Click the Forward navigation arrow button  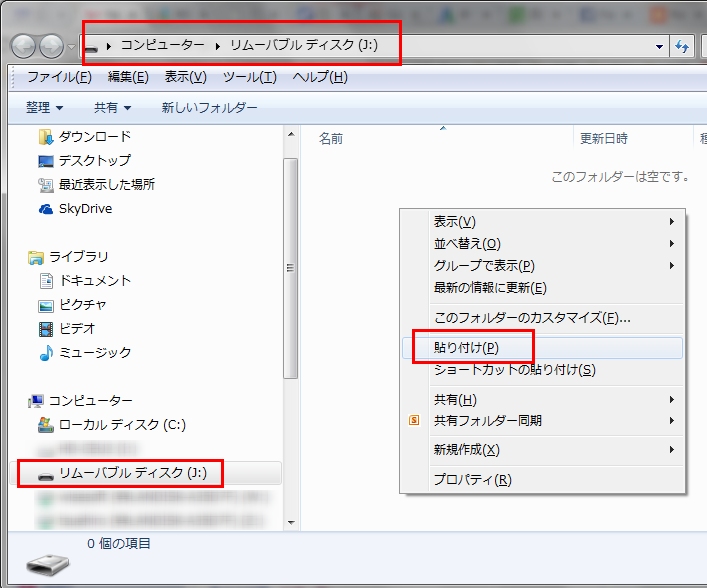pyautogui.click(x=51, y=46)
